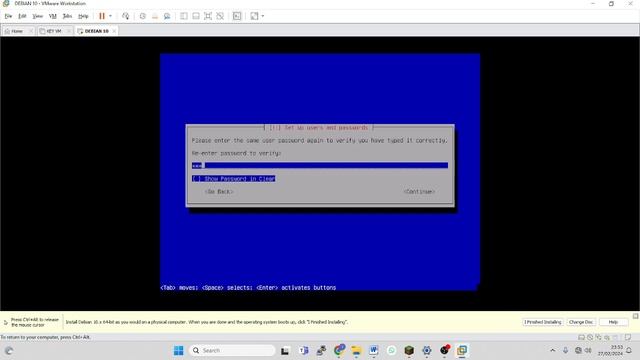The width and height of the screenshot is (640, 360).
Task: Click the taskbar Search box
Action: [x=232, y=351]
